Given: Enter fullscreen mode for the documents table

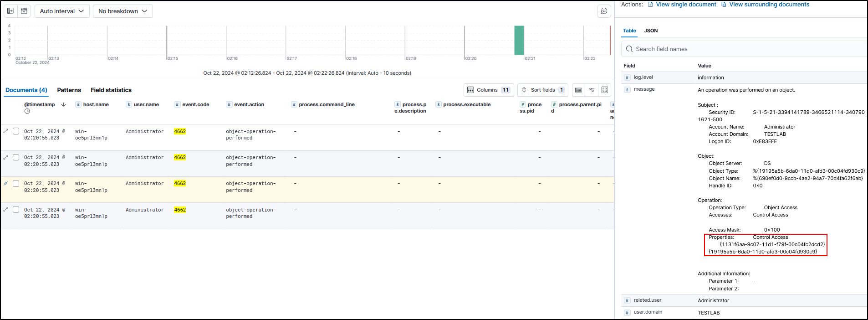Looking at the screenshot, I should [x=605, y=90].
